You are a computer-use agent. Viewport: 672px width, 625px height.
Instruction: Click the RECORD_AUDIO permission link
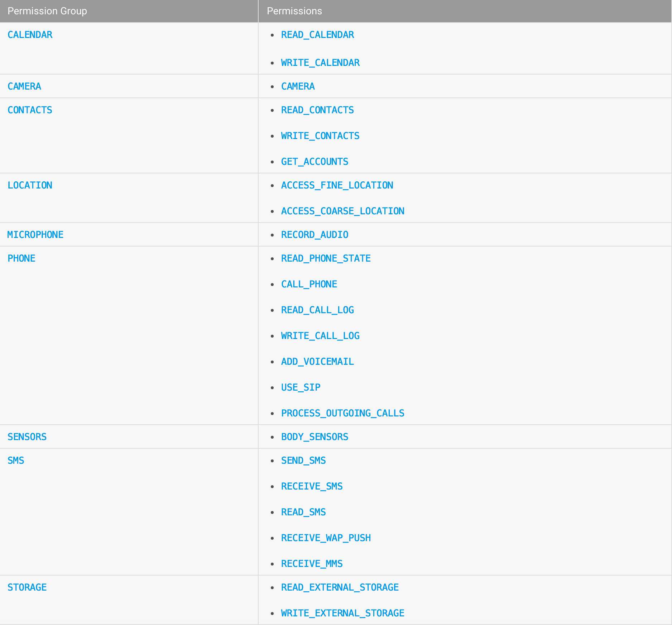click(315, 235)
